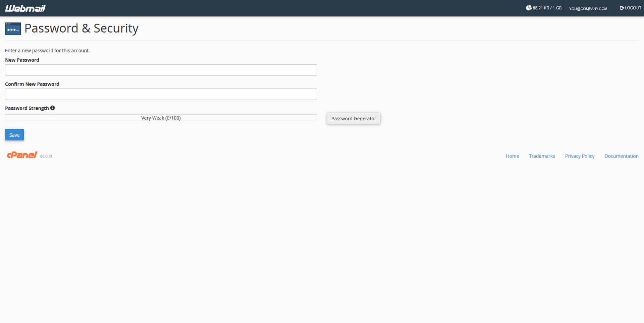Open the Password Generator
This screenshot has width=644, height=323.
pyautogui.click(x=354, y=119)
